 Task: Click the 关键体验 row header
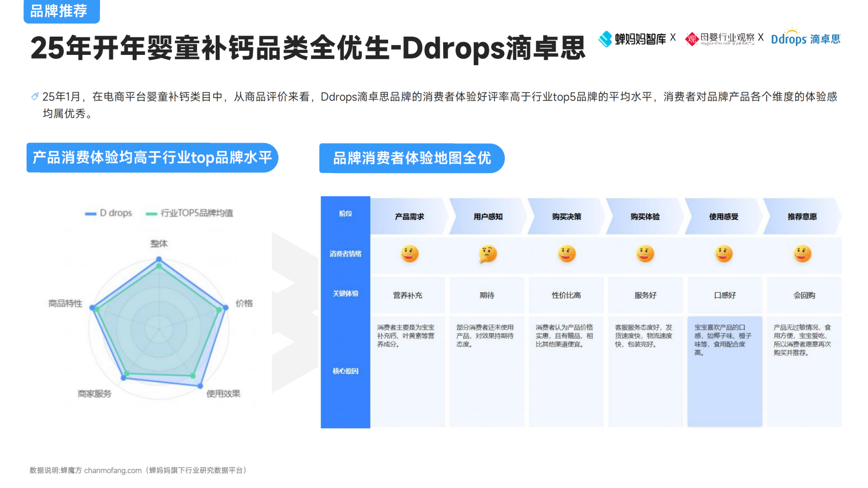(345, 294)
